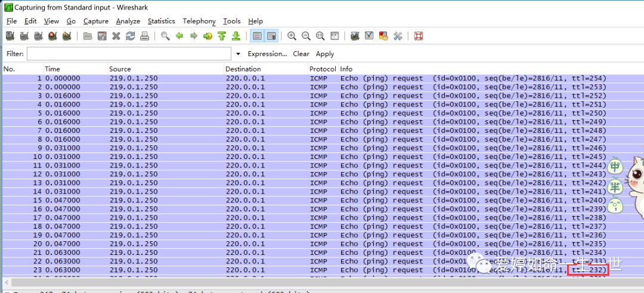
Task: Open the Statistics menu
Action: pos(162,21)
